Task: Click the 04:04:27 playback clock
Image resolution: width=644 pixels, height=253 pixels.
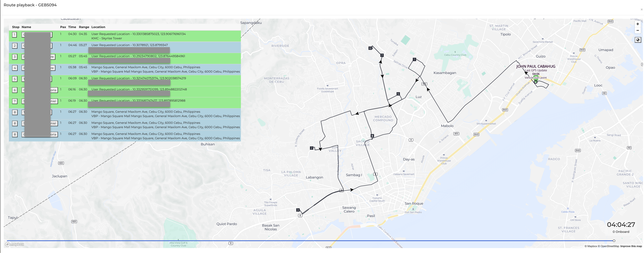Action: tap(621, 225)
